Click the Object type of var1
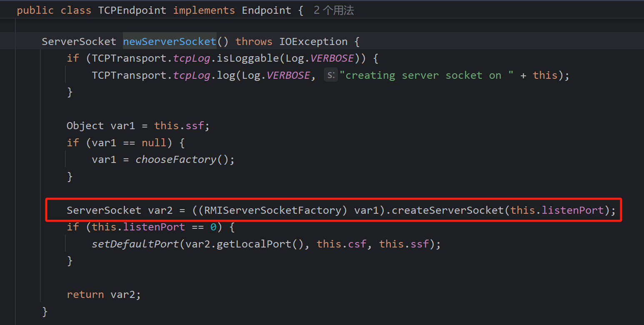The image size is (644, 325). coord(85,126)
